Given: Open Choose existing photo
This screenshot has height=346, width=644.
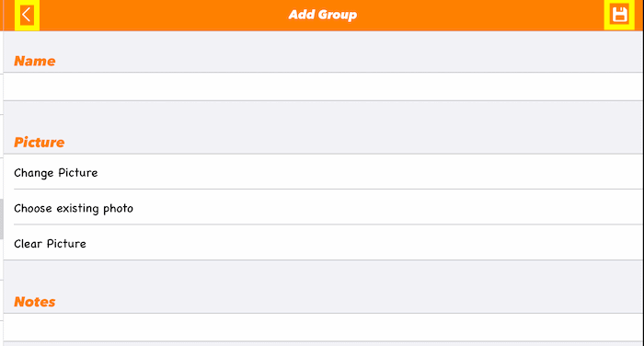Looking at the screenshot, I should coord(323,208).
